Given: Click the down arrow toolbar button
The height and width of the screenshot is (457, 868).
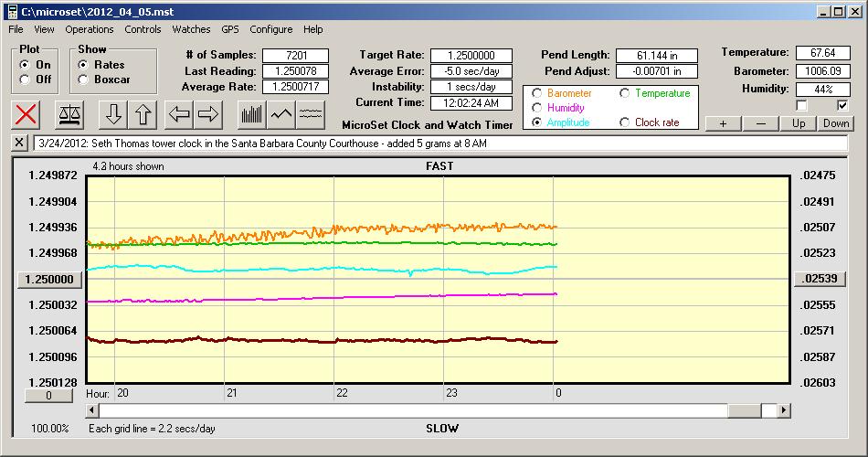Looking at the screenshot, I should (114, 114).
